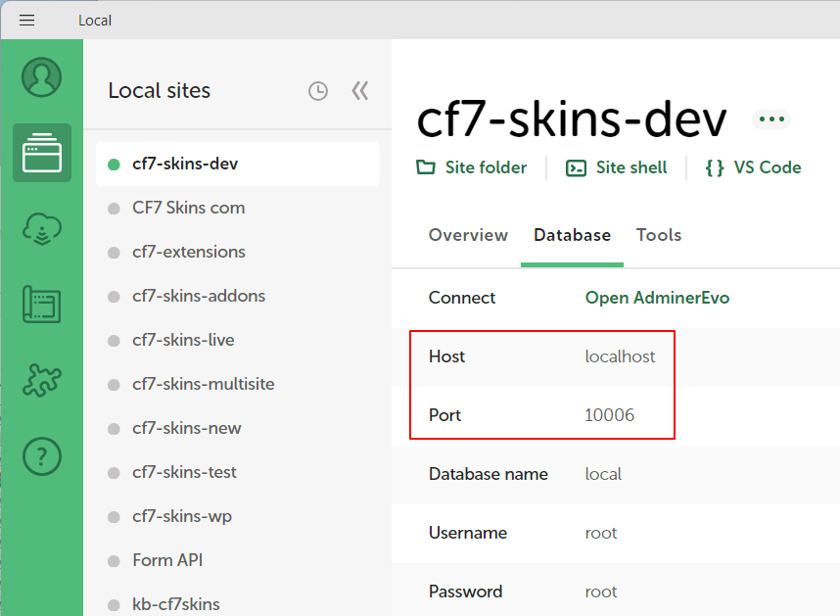This screenshot has height=616, width=840.
Task: Open the Add-ons puzzle icon
Action: (x=42, y=380)
